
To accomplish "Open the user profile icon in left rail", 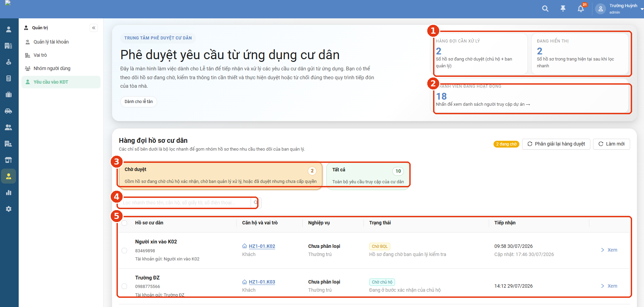I will pyautogui.click(x=9, y=30).
